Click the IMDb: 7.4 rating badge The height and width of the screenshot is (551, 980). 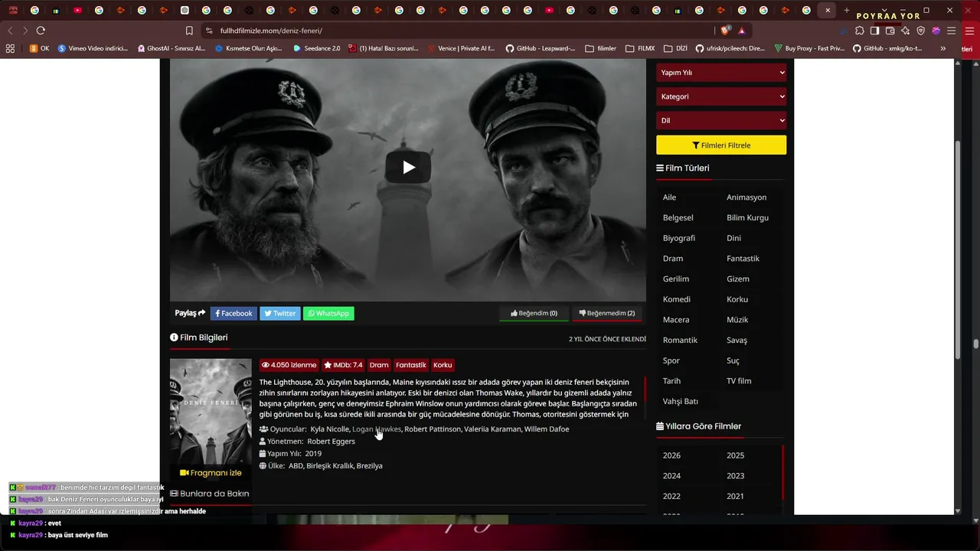[x=343, y=365]
